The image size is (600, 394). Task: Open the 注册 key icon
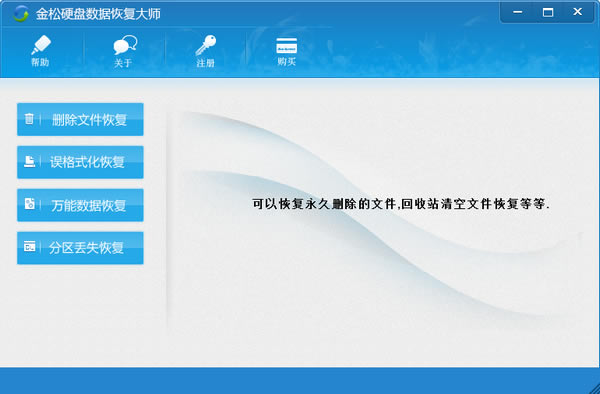click(206, 45)
